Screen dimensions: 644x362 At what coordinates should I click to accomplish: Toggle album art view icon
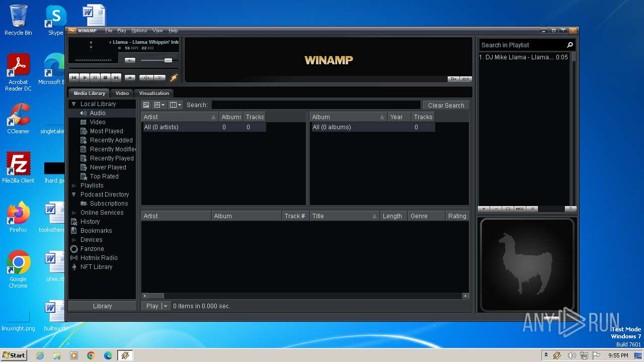(x=146, y=105)
